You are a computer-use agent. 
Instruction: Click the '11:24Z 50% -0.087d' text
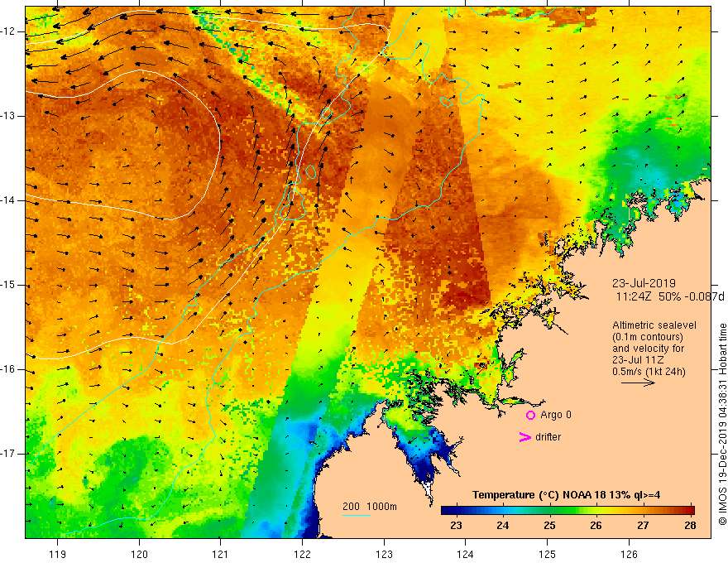click(670, 296)
